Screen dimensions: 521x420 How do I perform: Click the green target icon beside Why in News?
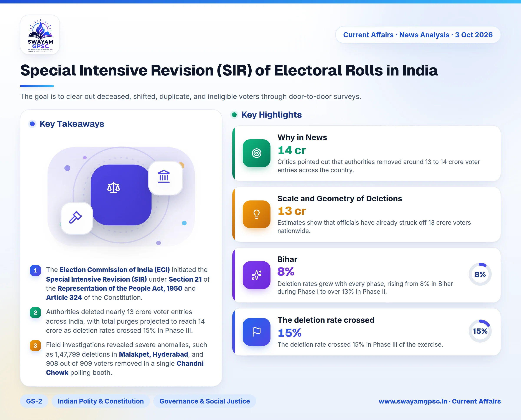(x=256, y=153)
